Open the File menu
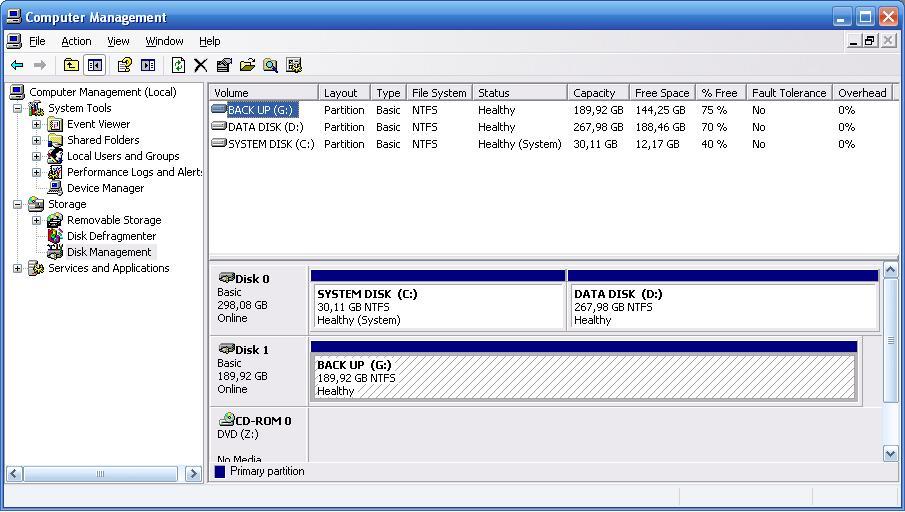Image resolution: width=905 pixels, height=512 pixels. tap(37, 41)
